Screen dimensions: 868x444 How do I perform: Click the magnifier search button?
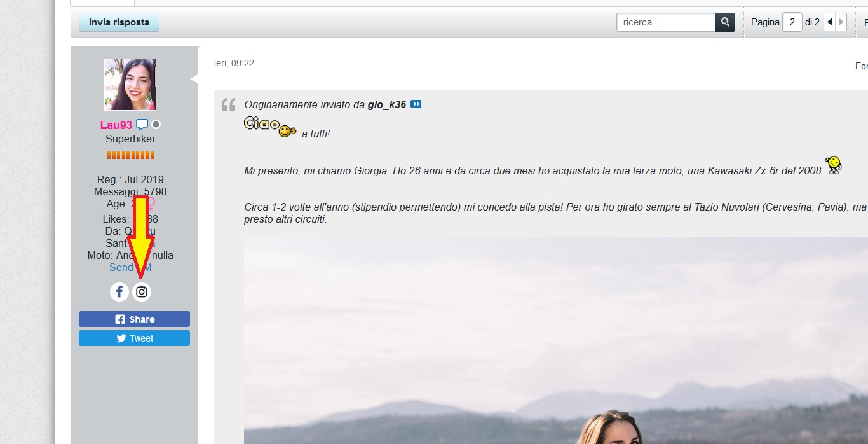pyautogui.click(x=725, y=22)
